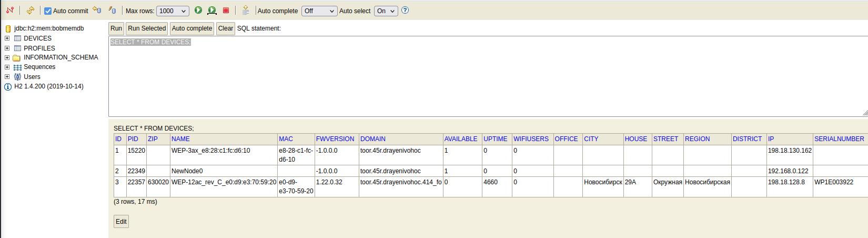Viewport: 868px width, 238px height.
Task: Click inside the SQL statement text area
Action: click(488, 76)
